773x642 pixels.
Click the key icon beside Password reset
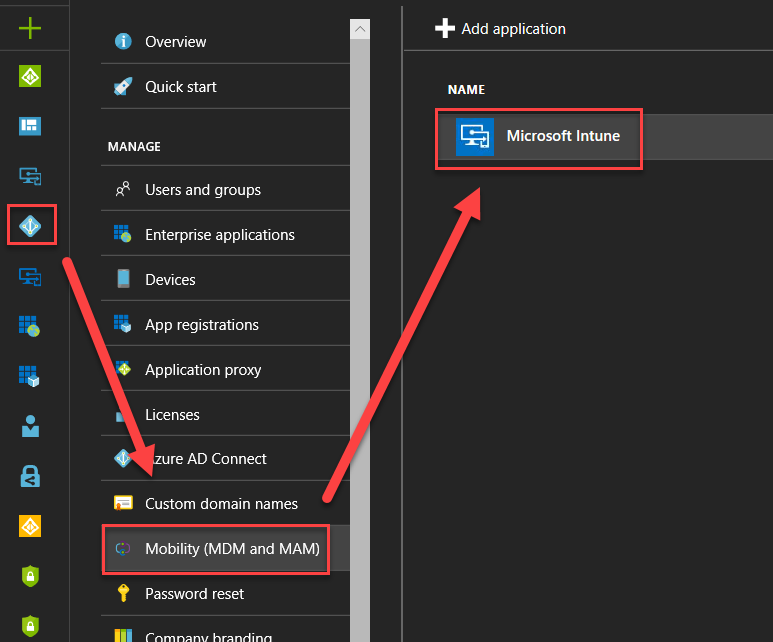click(124, 593)
